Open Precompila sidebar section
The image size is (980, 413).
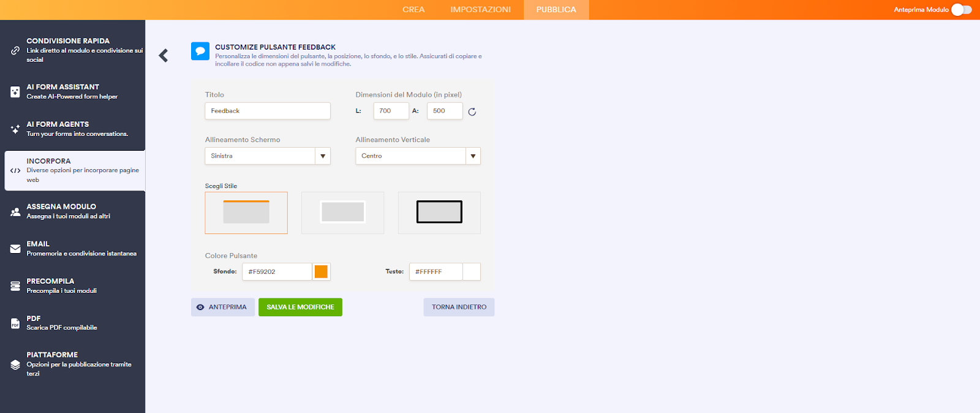click(x=73, y=286)
